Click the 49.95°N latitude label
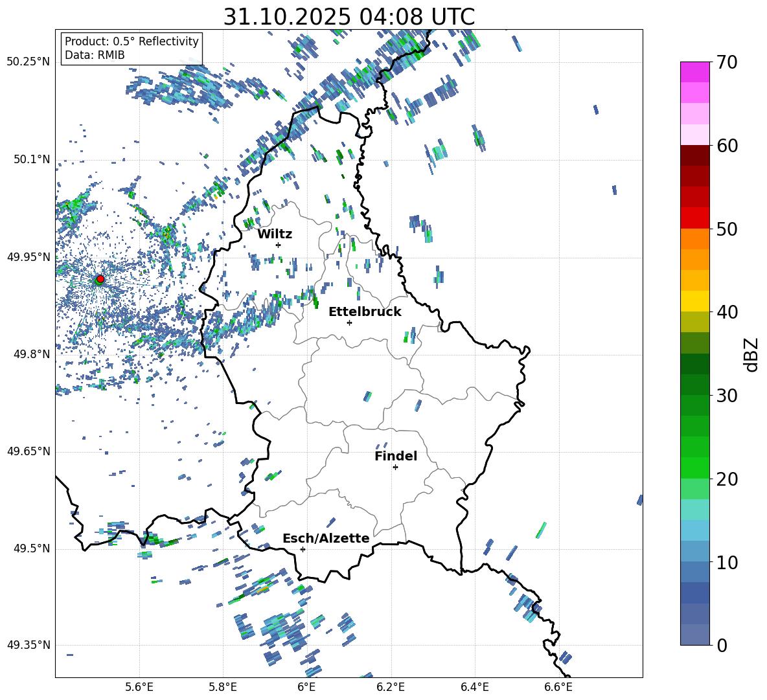767x700 pixels. pyautogui.click(x=29, y=257)
